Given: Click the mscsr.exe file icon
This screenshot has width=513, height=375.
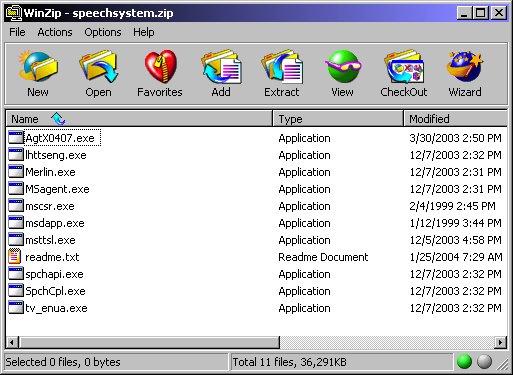Looking at the screenshot, I should point(16,206).
